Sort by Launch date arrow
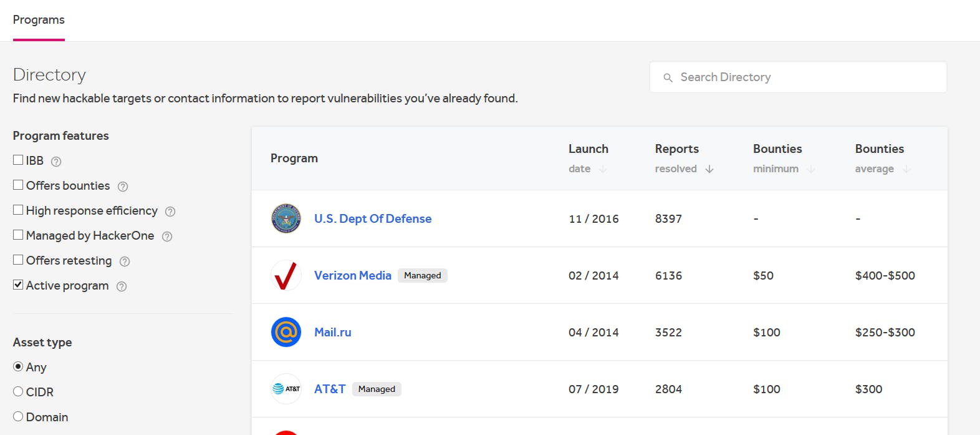Screen dimensions: 980x435 pyautogui.click(x=603, y=169)
